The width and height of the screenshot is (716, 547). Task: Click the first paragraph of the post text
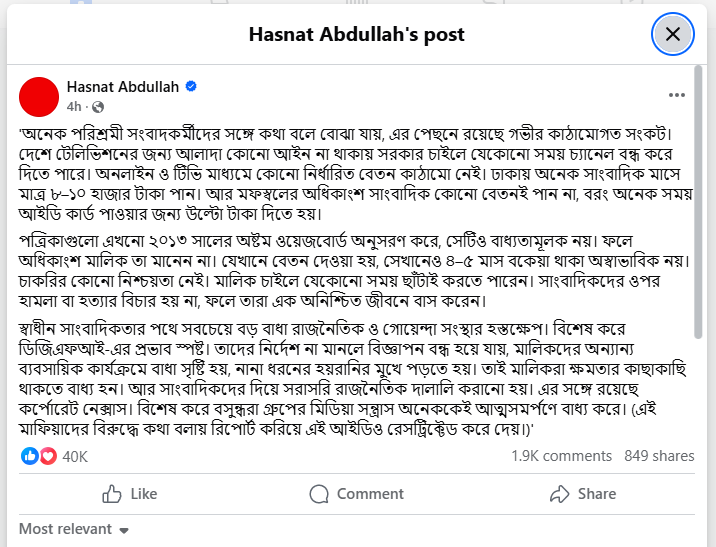pos(356,174)
